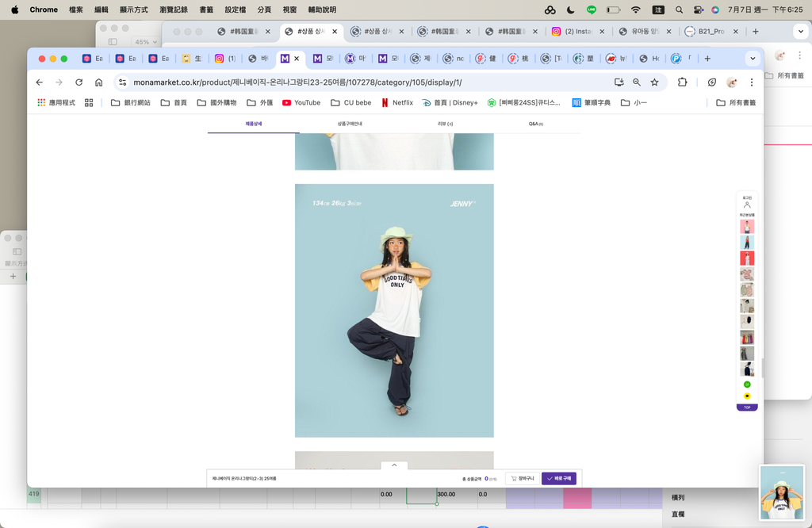Open the 國外購物 bookmarks folder

217,102
